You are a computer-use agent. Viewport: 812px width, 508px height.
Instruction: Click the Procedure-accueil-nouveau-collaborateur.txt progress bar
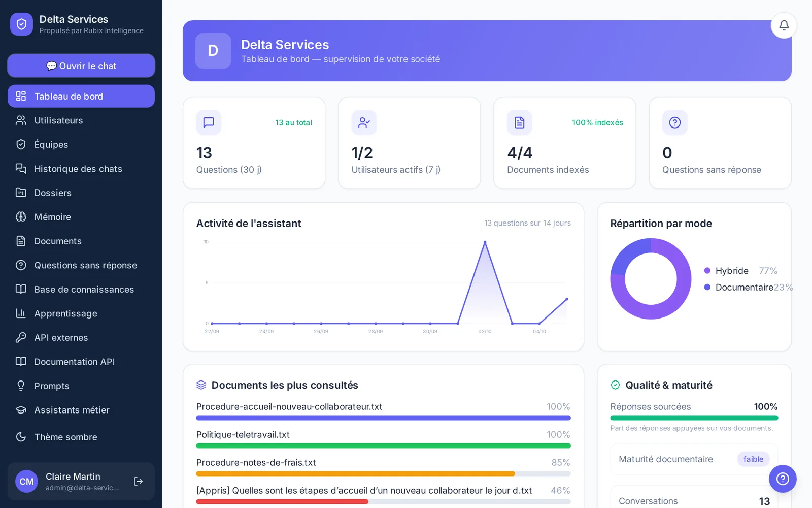click(383, 418)
